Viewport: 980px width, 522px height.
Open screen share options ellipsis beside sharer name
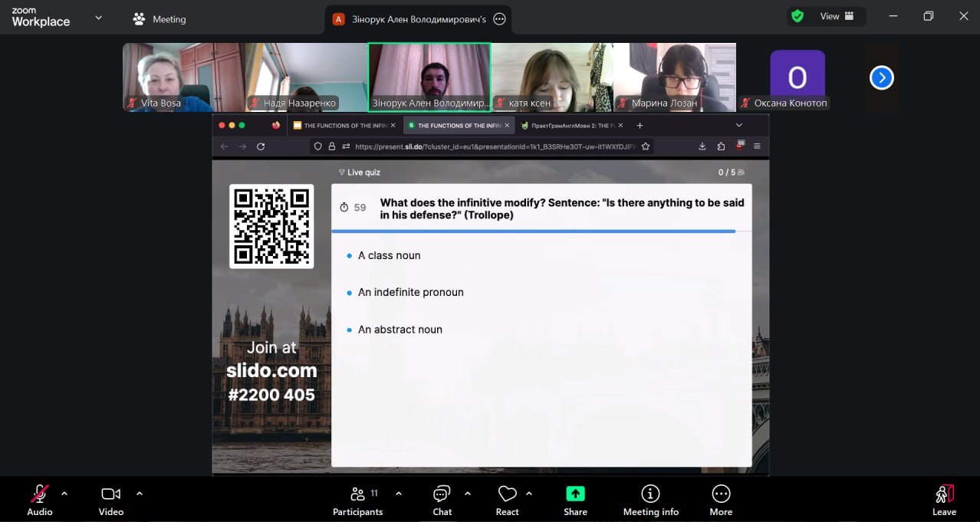click(499, 19)
